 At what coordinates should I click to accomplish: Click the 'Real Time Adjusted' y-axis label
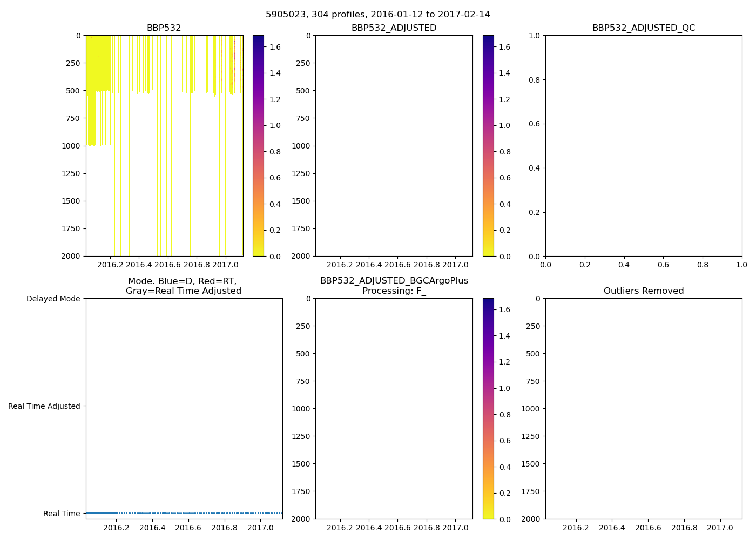[x=44, y=406]
